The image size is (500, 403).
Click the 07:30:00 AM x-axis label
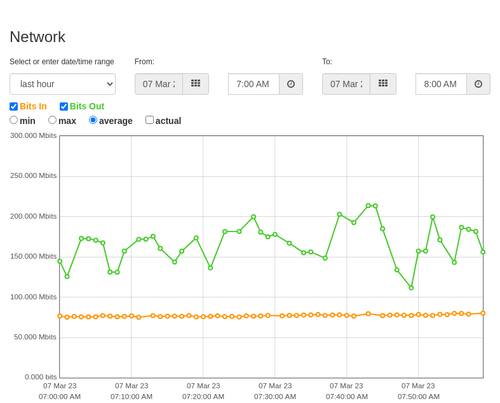pyautogui.click(x=275, y=397)
